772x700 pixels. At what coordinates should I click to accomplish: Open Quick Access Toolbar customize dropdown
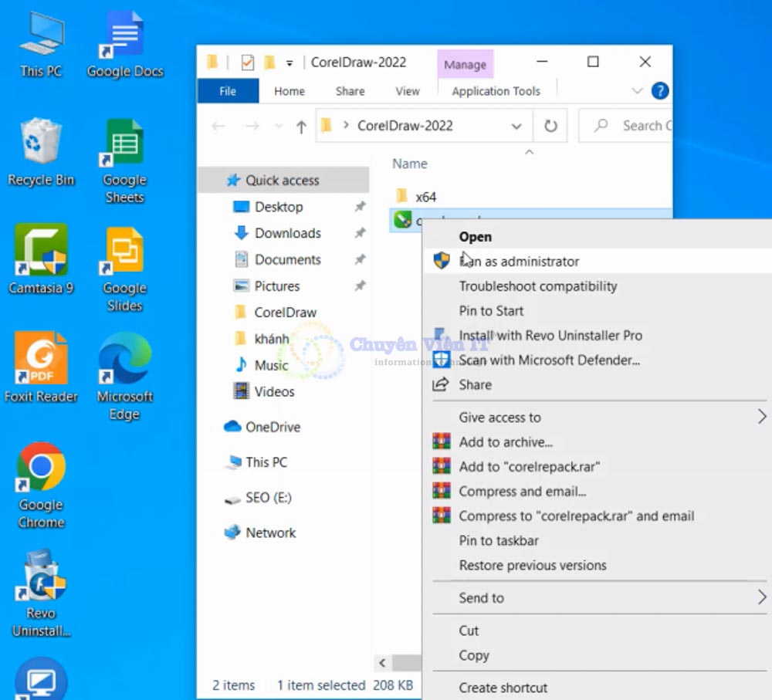(x=289, y=63)
